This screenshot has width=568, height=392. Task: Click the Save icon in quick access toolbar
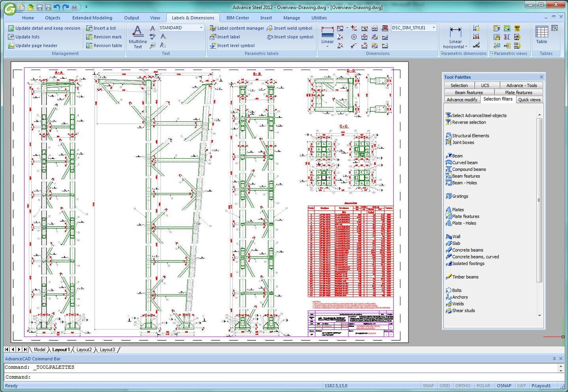(39, 7)
